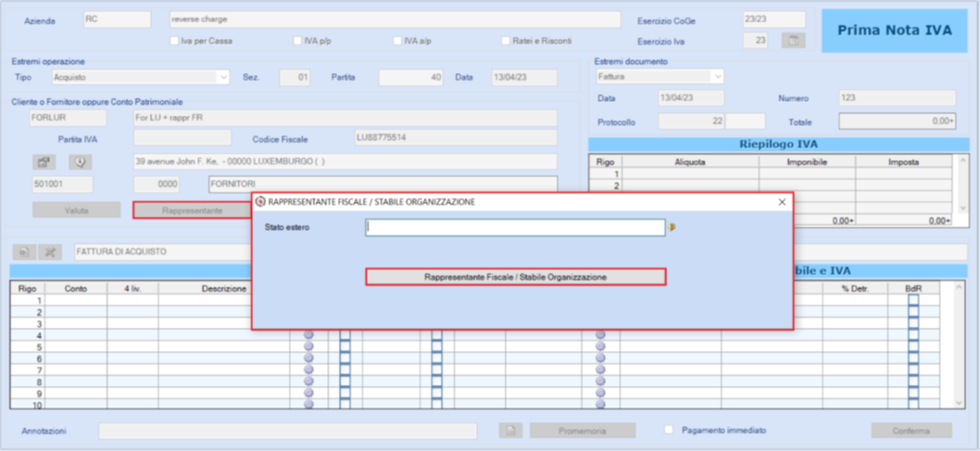Click the right round lookup icon in row 9
This screenshot has width=980, height=451.
pyautogui.click(x=600, y=393)
